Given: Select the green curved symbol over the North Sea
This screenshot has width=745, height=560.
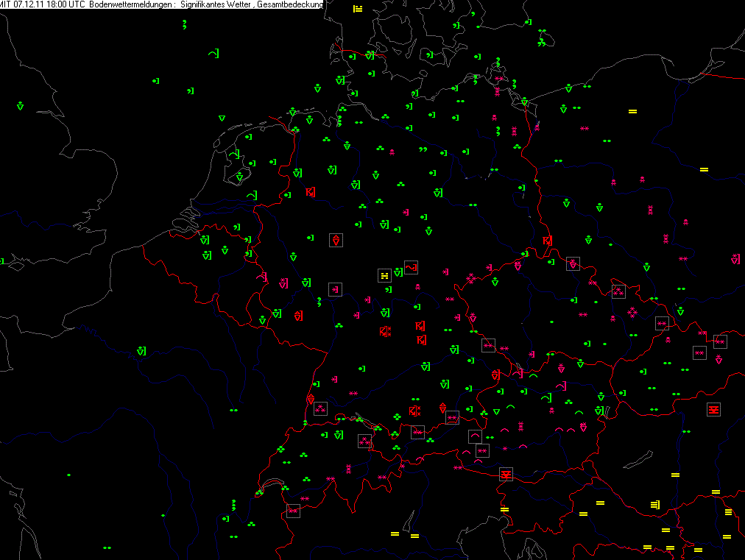Looking at the screenshot, I should (213, 53).
